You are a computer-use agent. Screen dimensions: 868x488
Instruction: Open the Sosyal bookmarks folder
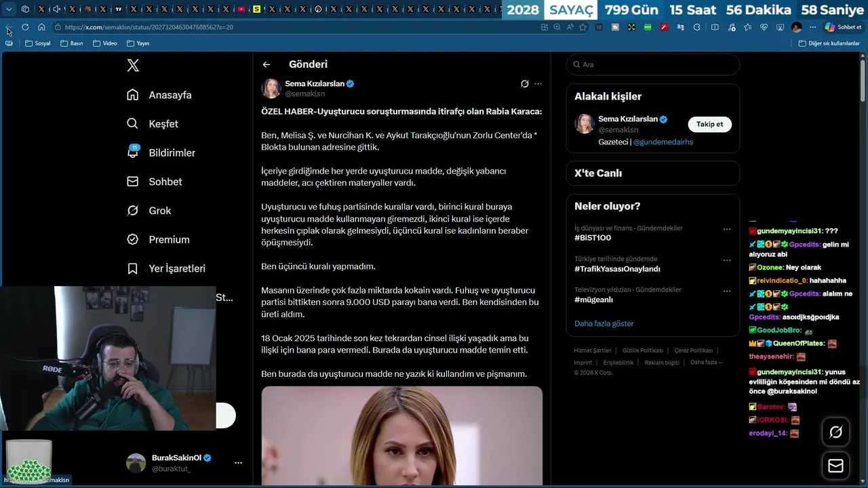pyautogui.click(x=37, y=43)
